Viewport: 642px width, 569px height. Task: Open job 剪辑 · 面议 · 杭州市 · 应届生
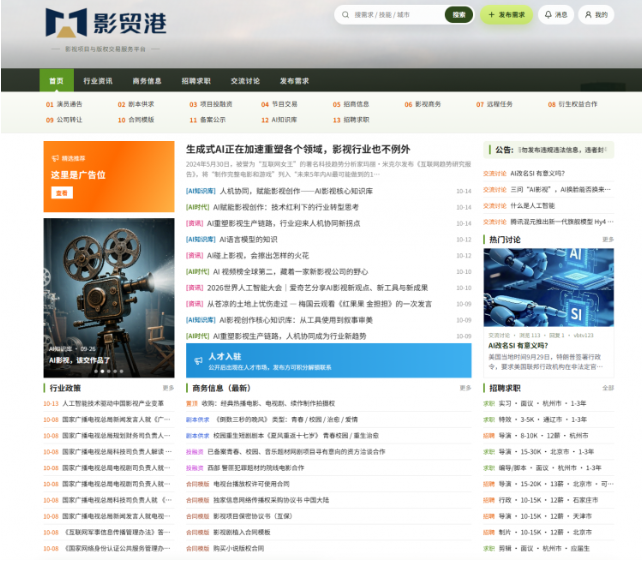point(544,548)
